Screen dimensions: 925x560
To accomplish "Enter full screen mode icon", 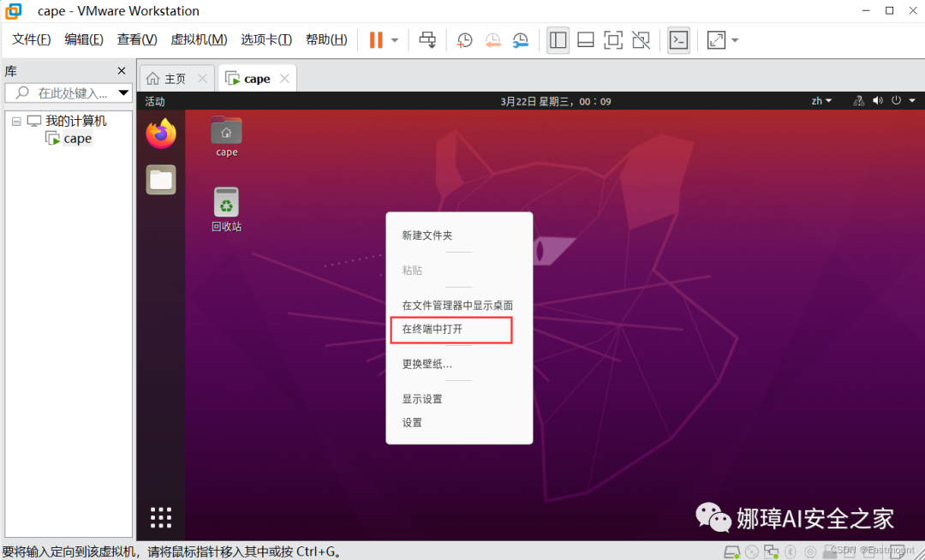I will point(613,40).
